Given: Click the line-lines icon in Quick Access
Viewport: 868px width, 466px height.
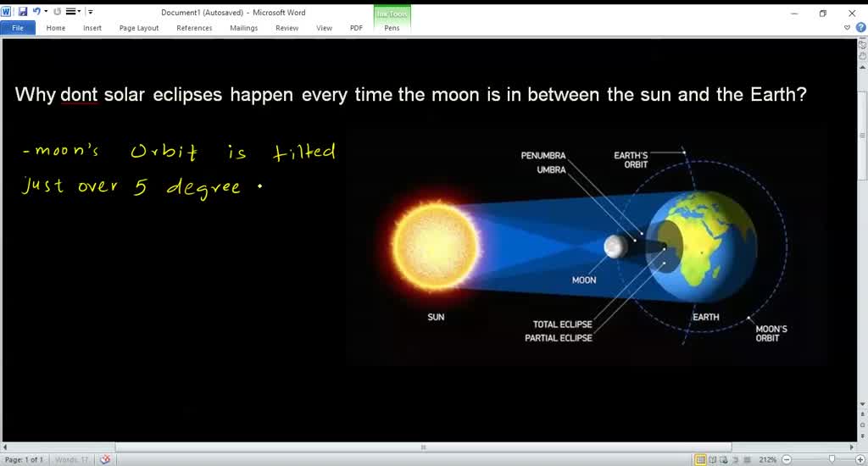Looking at the screenshot, I should 71,11.
